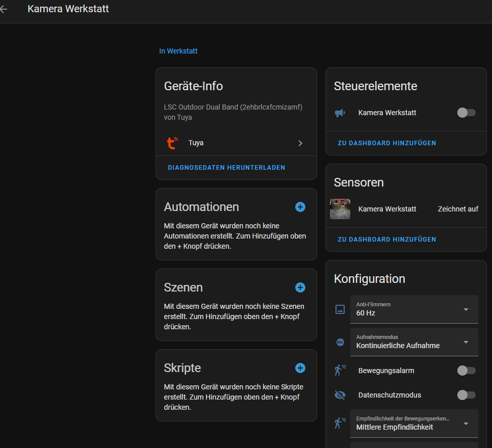492x448 pixels.
Task: Add a new script with plus icon
Action: pyautogui.click(x=300, y=368)
